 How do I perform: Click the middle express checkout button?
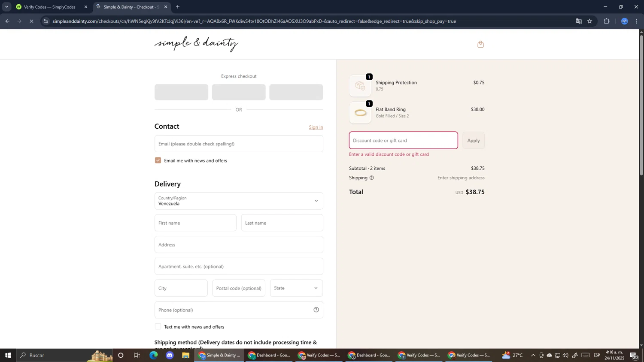point(239,92)
